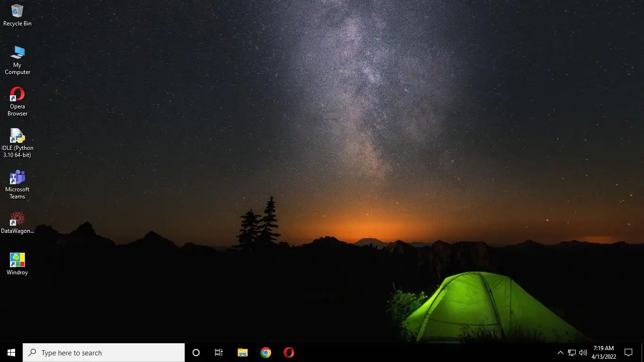Image resolution: width=644 pixels, height=362 pixels.
Task: Select the IDLE Python 3.10 shortcut
Action: [x=17, y=143]
